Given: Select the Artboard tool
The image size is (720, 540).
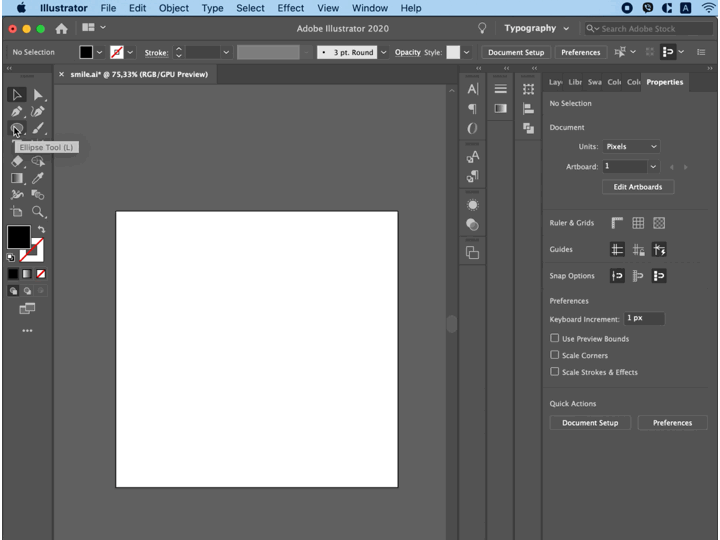Looking at the screenshot, I should click(17, 212).
